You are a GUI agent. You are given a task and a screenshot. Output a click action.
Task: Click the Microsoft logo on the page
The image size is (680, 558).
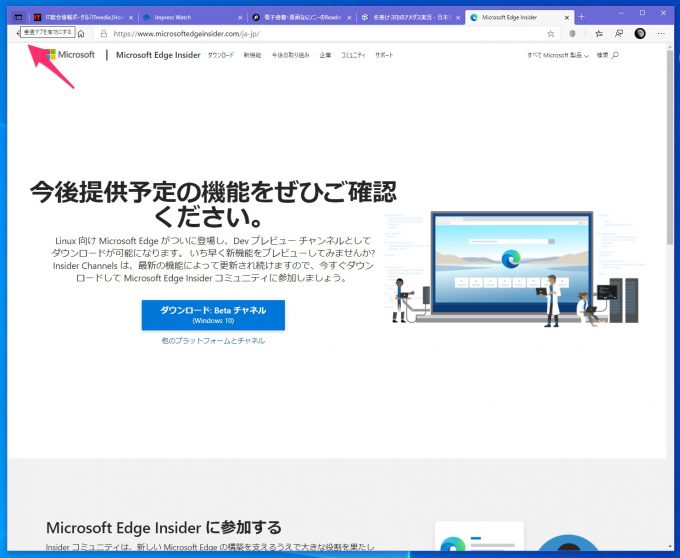pyautogui.click(x=70, y=55)
